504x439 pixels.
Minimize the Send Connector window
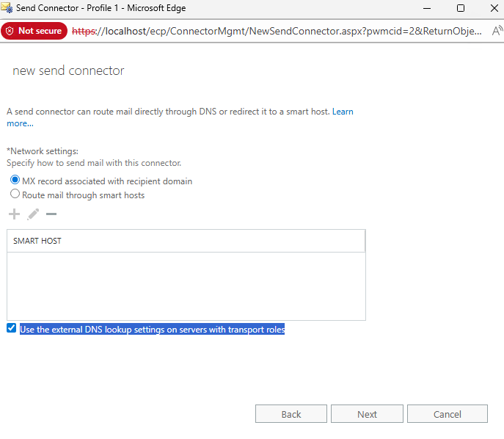pyautogui.click(x=427, y=8)
